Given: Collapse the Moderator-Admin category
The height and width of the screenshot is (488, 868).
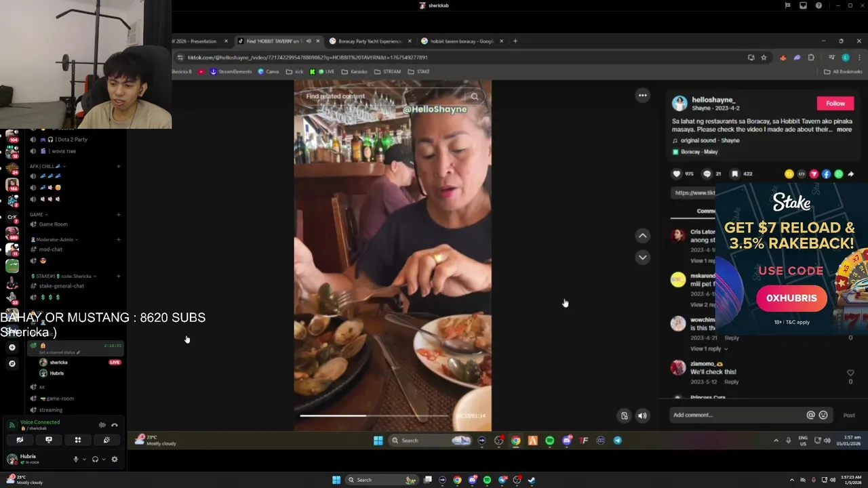Looking at the screenshot, I should (55, 239).
